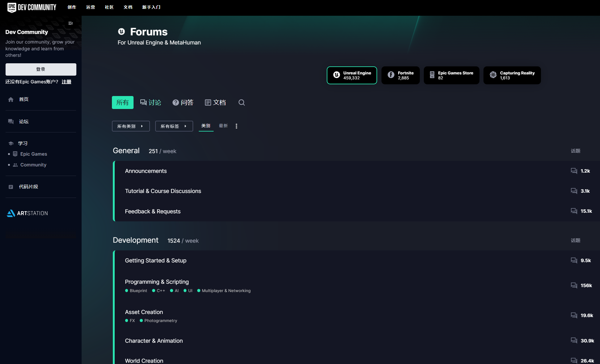Open the forum search magnifier icon
This screenshot has width=600, height=364.
click(x=241, y=103)
